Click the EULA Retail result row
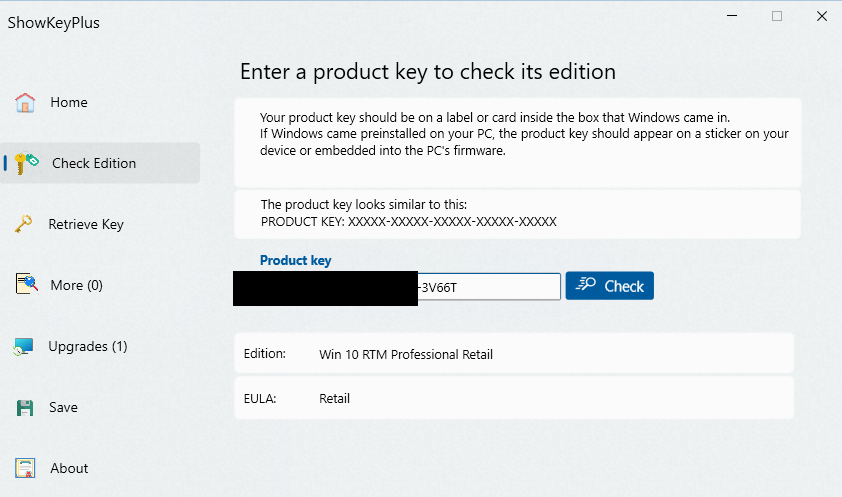This screenshot has height=497, width=842. [514, 398]
